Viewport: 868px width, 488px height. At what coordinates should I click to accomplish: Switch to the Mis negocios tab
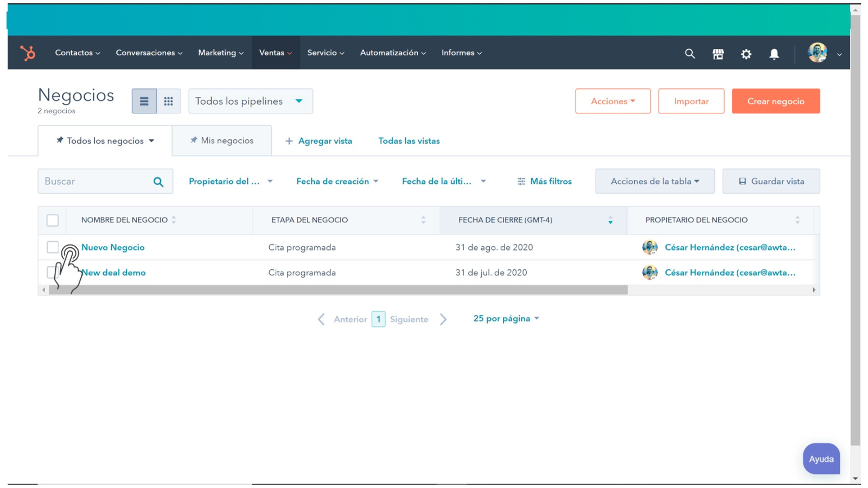[222, 140]
